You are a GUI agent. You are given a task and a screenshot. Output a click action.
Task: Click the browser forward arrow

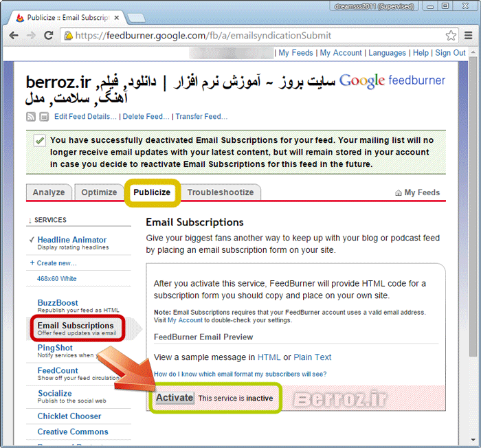31,36
